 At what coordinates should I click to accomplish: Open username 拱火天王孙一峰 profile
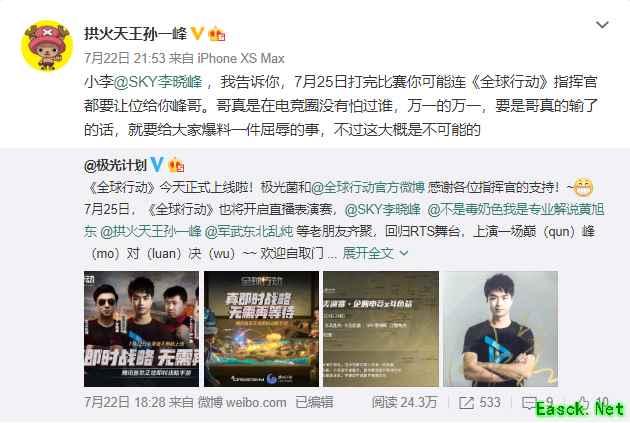tap(135, 34)
